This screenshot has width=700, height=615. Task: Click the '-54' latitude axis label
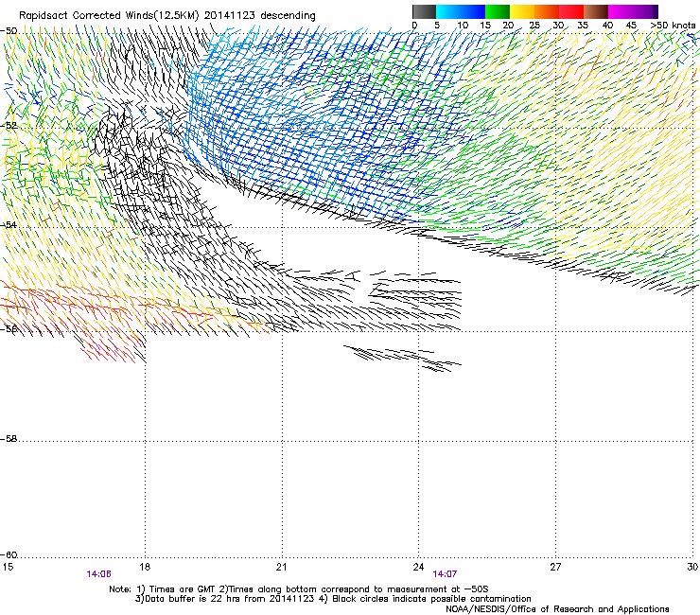9,224
